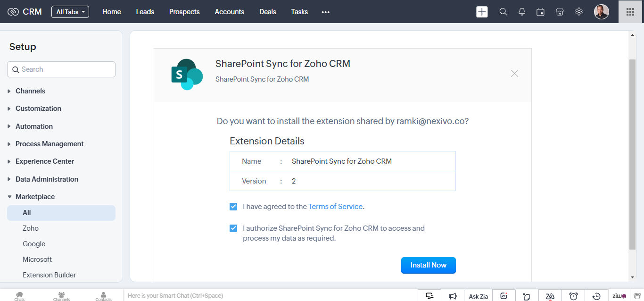Click the Zia notifications icon
Screen dimensions: 644x301
550,296
